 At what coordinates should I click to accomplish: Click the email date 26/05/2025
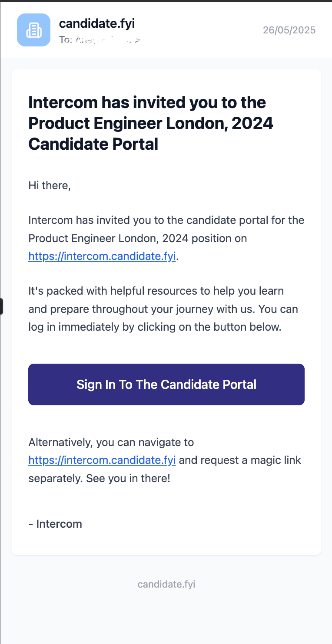(x=289, y=30)
